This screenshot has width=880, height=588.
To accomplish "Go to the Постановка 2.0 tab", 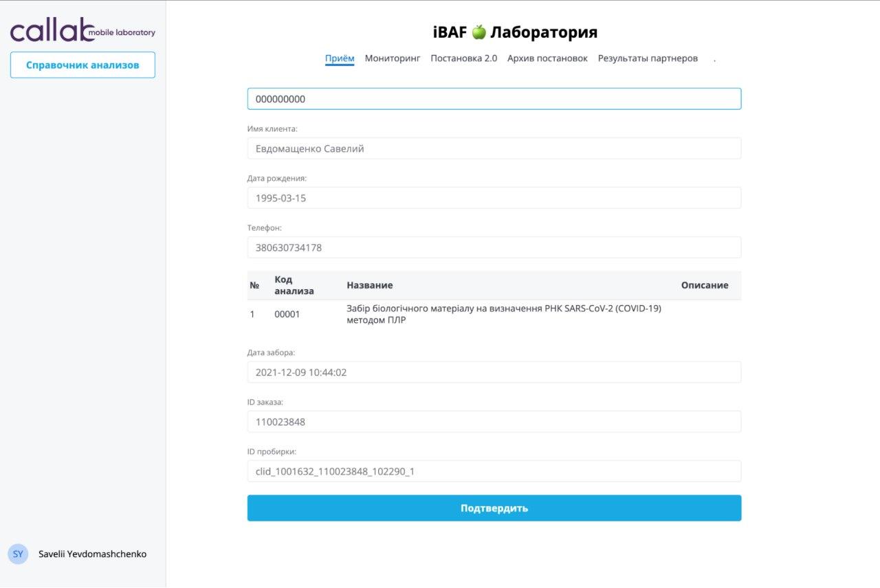I will click(x=463, y=58).
